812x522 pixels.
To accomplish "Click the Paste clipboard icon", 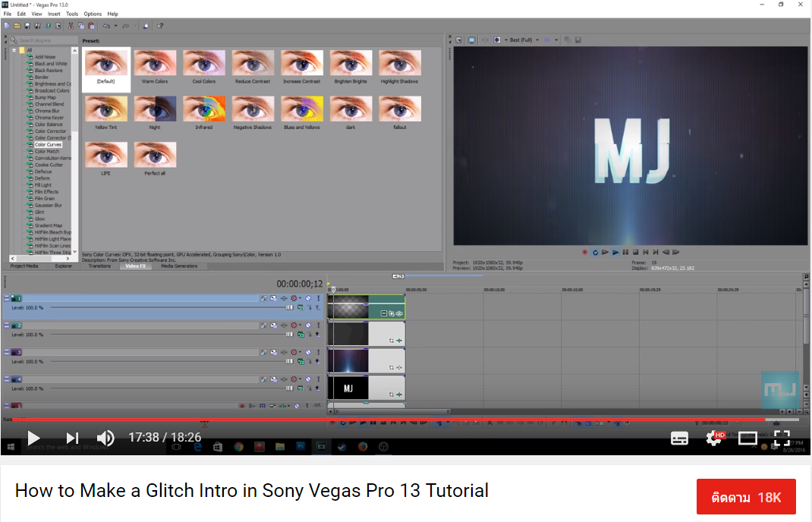I will point(91,26).
